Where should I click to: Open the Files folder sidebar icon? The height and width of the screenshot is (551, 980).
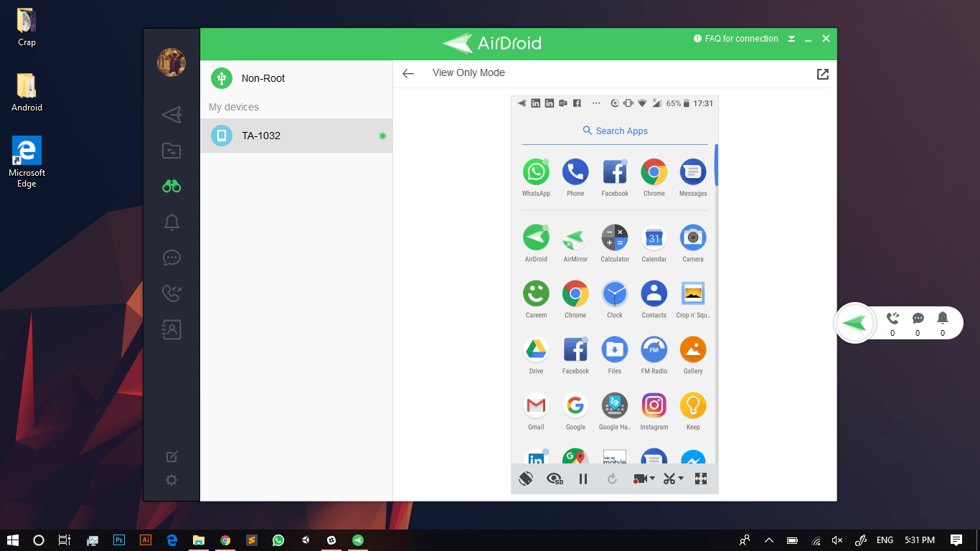click(171, 151)
